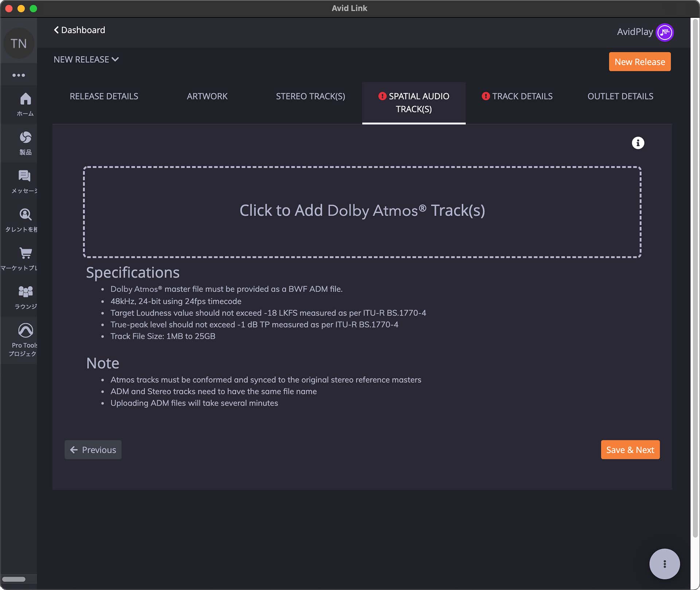Viewport: 700px width, 590px height.
Task: Go back with the Previous button
Action: (x=93, y=450)
